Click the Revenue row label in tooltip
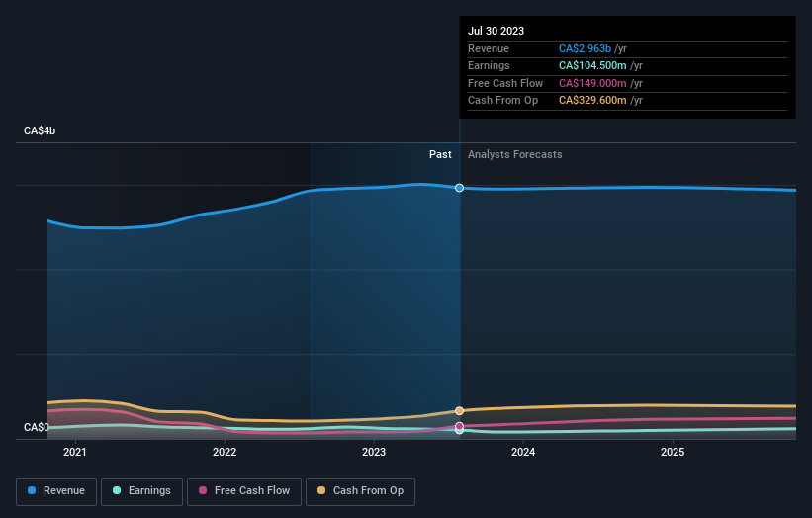Screen dimensions: 812x518 (489, 48)
